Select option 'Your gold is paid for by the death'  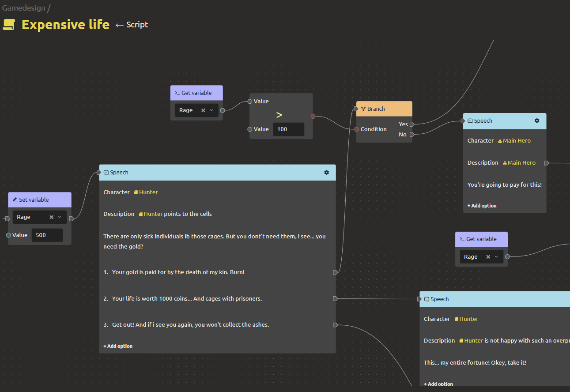coord(178,272)
